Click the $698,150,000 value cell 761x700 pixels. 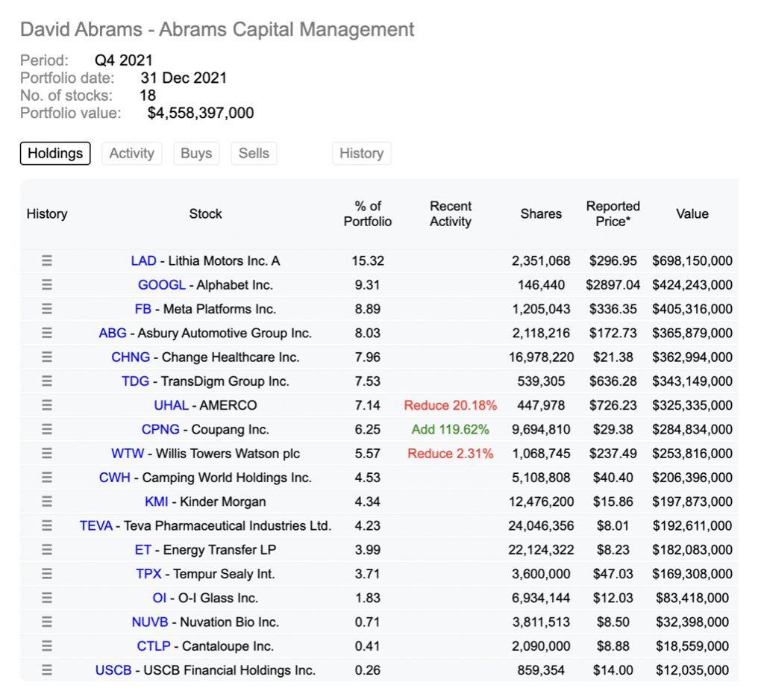pyautogui.click(x=692, y=260)
